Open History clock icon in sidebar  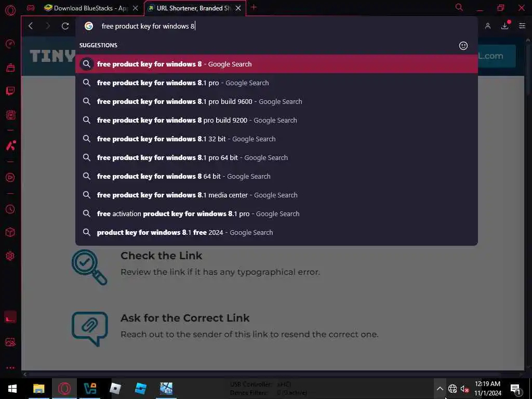pos(10,209)
